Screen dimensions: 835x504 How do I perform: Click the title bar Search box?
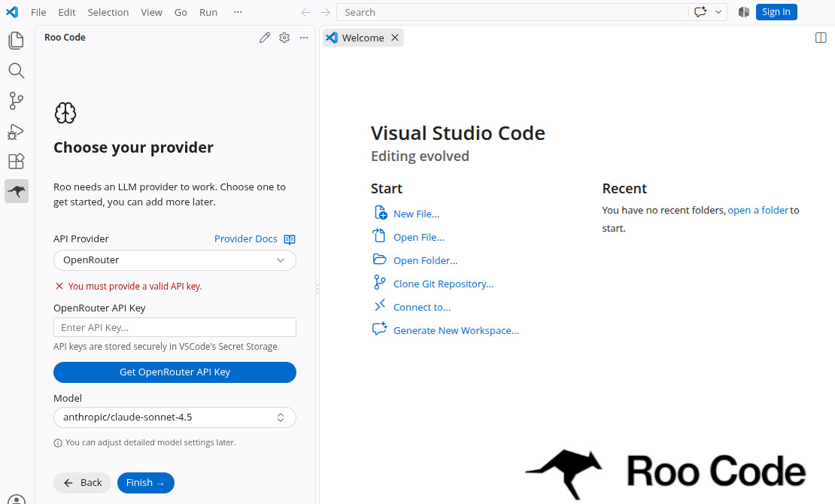point(512,12)
